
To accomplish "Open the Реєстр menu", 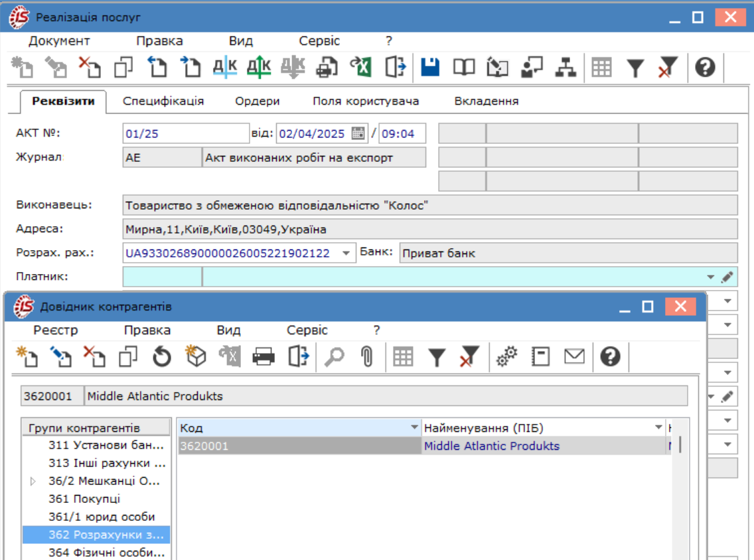I will click(x=56, y=330).
